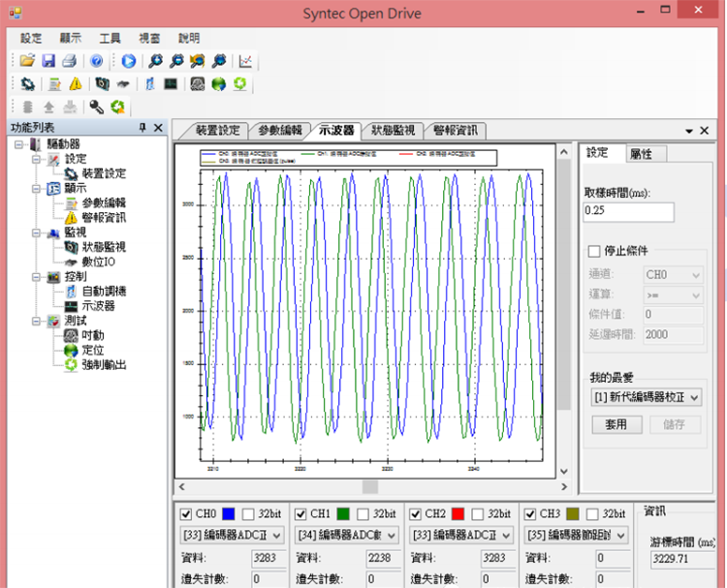This screenshot has width=727, height=588.
Task: Click the parameter edit document toolbar icon
Action: (x=54, y=84)
